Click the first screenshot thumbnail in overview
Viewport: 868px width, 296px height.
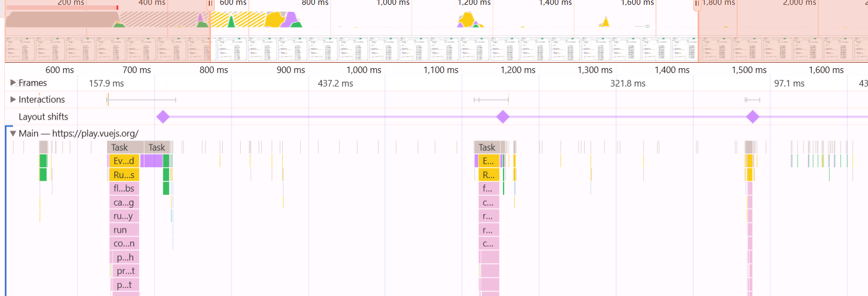pos(20,49)
